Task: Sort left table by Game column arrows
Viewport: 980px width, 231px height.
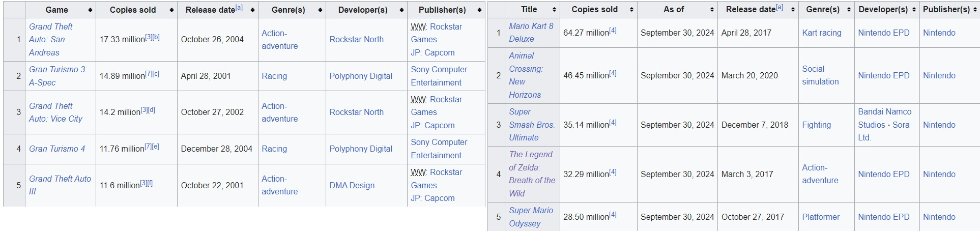Action: 90,10
